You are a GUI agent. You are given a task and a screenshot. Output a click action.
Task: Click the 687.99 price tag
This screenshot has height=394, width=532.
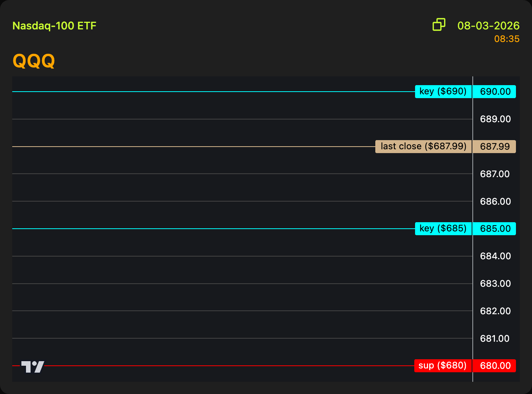click(x=495, y=147)
